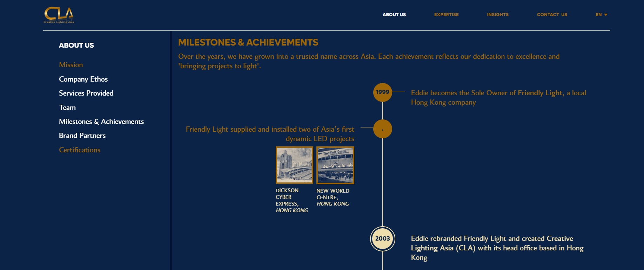The width and height of the screenshot is (644, 270).
Task: Open the Dickson Cyber Express thumbnail
Action: pos(294,165)
